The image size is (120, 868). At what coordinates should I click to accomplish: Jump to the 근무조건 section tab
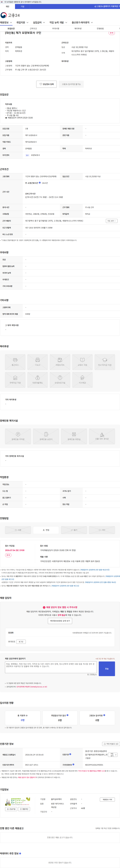[x=33, y=29]
